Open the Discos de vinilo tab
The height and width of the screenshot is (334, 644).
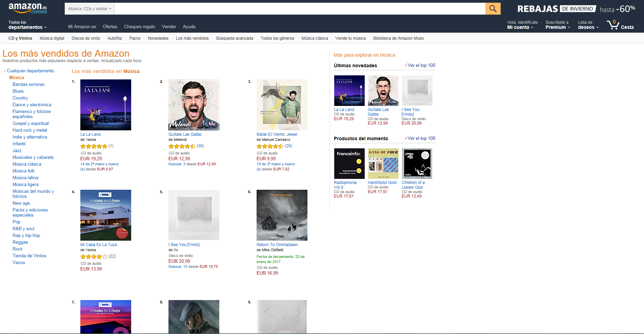tap(86, 38)
